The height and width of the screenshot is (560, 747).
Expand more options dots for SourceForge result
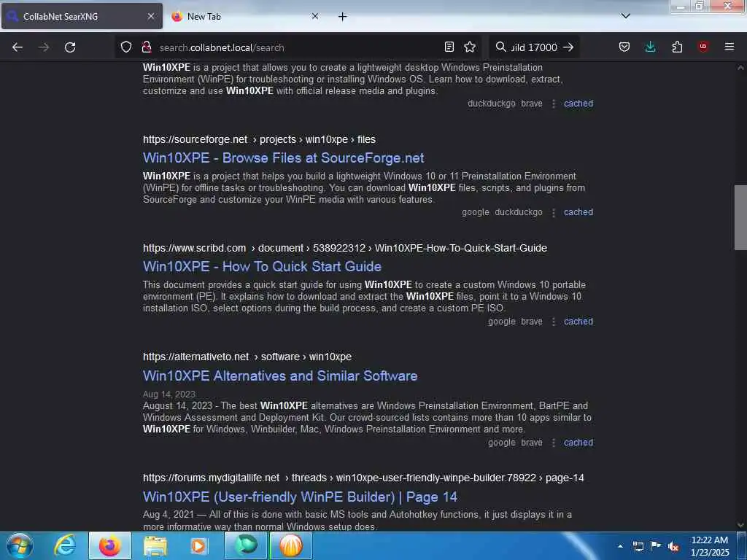click(553, 212)
